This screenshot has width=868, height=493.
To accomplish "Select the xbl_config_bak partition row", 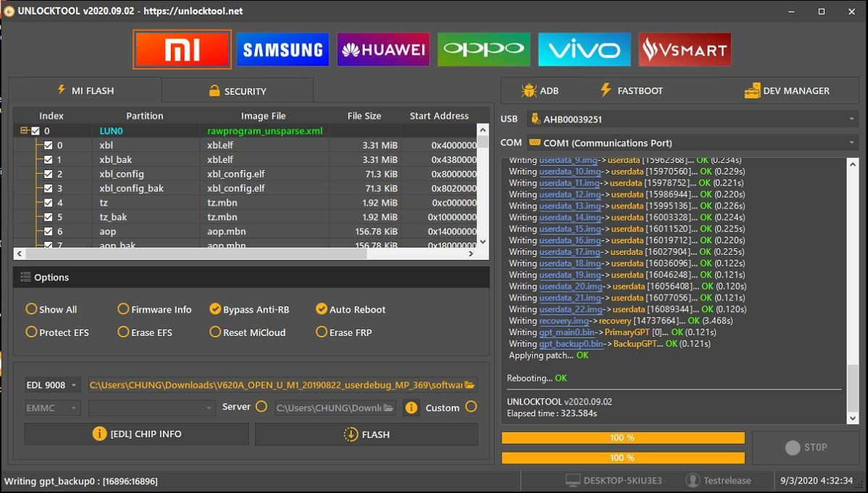I will click(245, 189).
